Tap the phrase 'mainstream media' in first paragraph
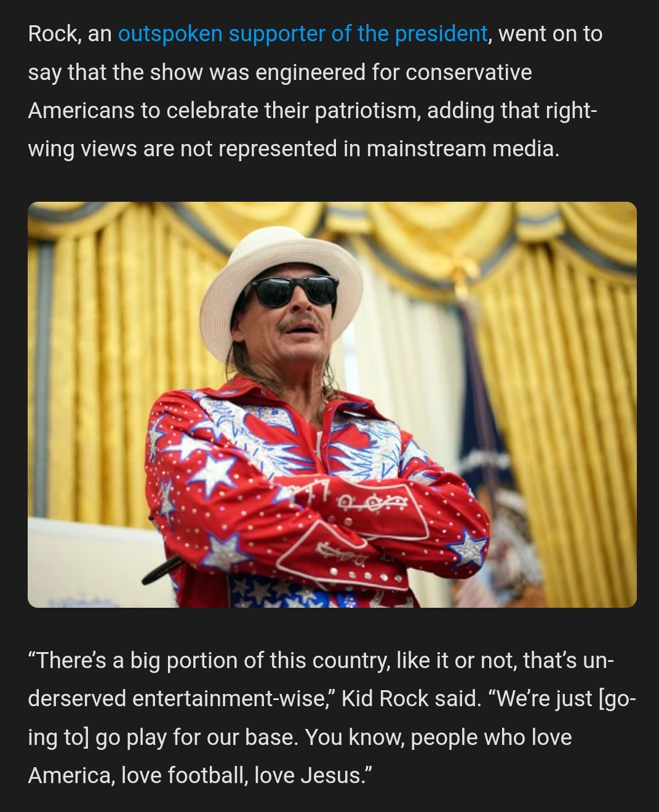Image resolution: width=659 pixels, height=812 pixels. tap(462, 148)
